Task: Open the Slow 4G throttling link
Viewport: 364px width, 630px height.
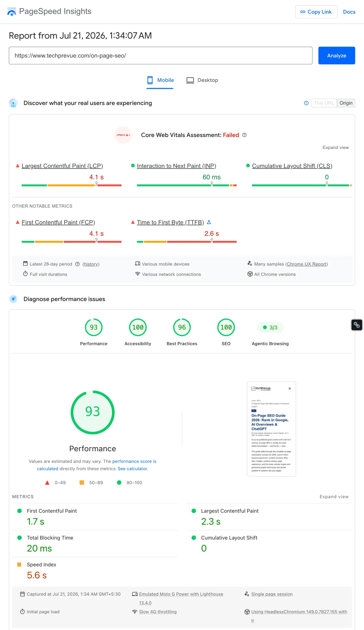Action: point(158,612)
